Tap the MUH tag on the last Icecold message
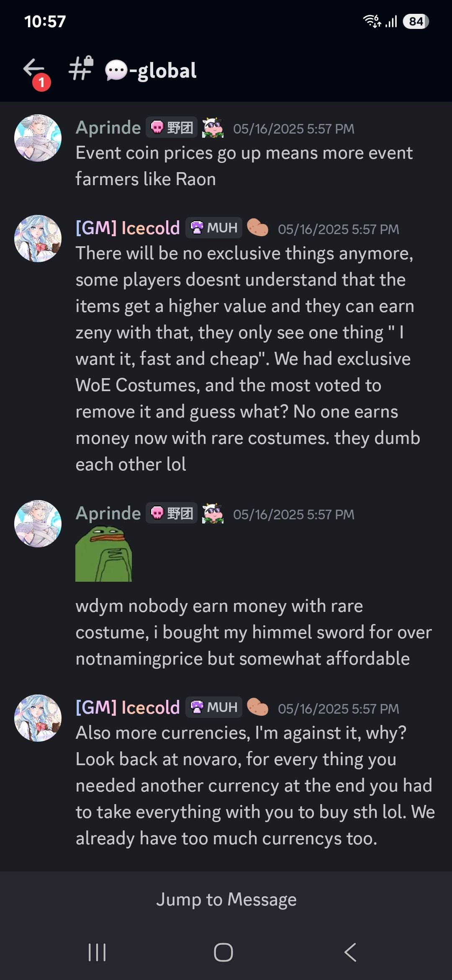Viewport: 452px width, 980px height. coord(214,707)
